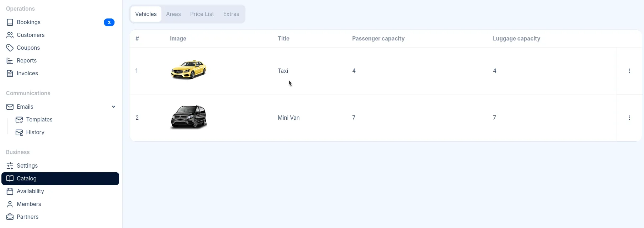The image size is (644, 228).
Task: Click the black Mini Van image
Action: coord(189,117)
